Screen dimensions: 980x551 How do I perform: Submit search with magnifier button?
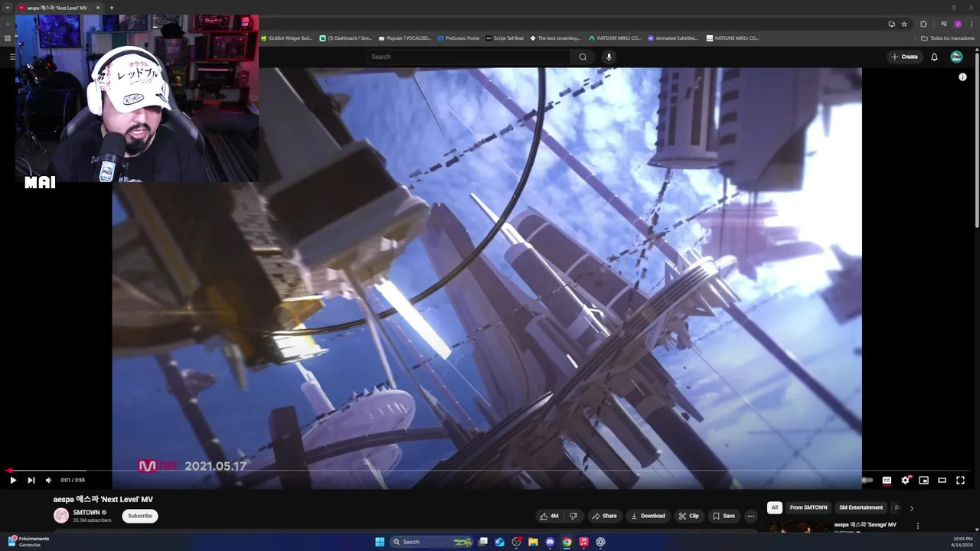click(x=583, y=57)
